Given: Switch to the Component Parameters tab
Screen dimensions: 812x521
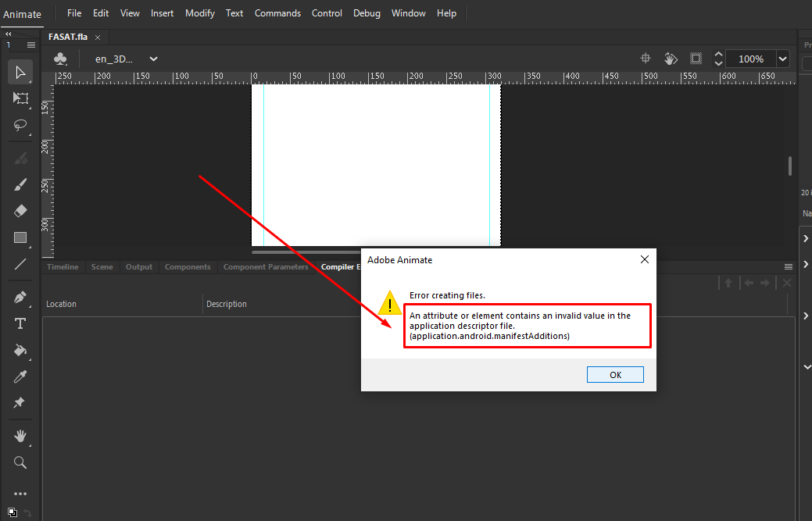Looking at the screenshot, I should [266, 267].
